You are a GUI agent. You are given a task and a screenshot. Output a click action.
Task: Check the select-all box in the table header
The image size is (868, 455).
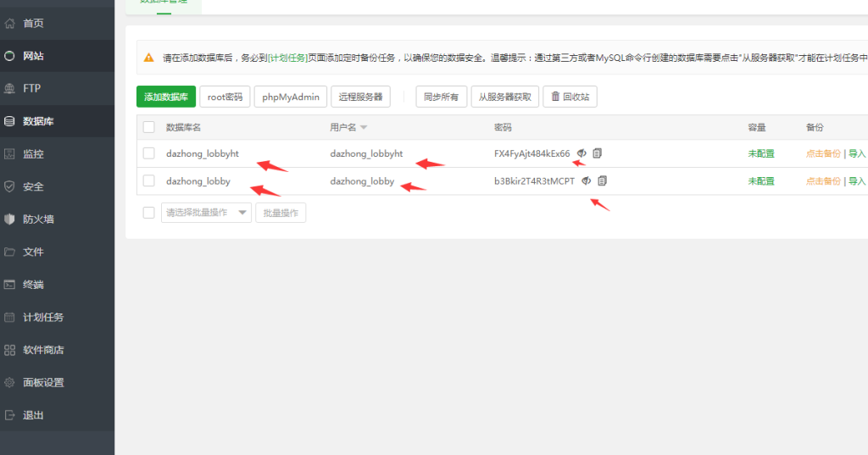pyautogui.click(x=149, y=127)
